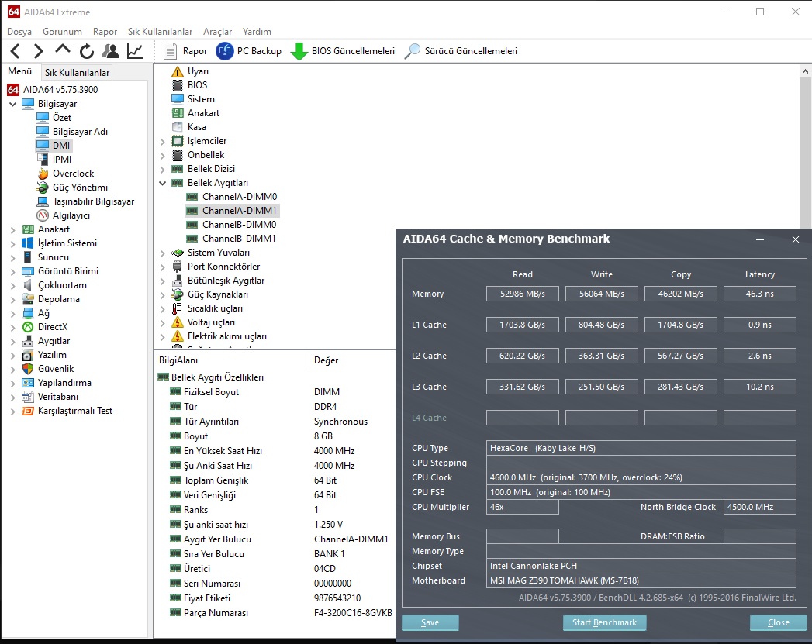Viewport: 812px width, 644px height.
Task: Click the Memory Read 52986 MB/s field
Action: (523, 294)
